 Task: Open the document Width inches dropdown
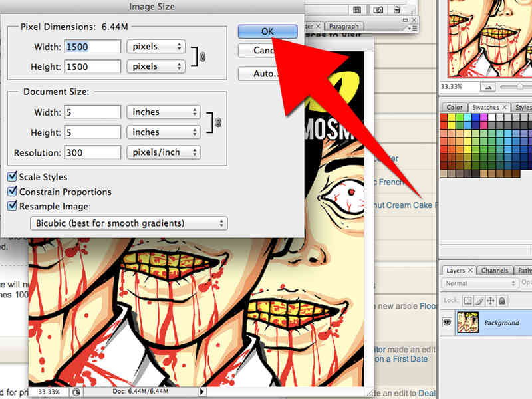click(x=164, y=112)
